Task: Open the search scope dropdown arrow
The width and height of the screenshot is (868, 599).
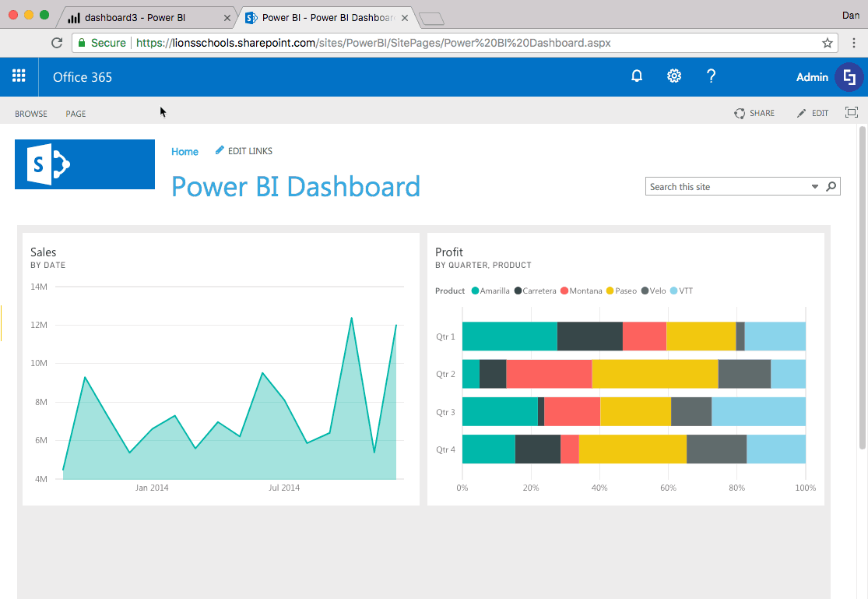Action: [814, 186]
